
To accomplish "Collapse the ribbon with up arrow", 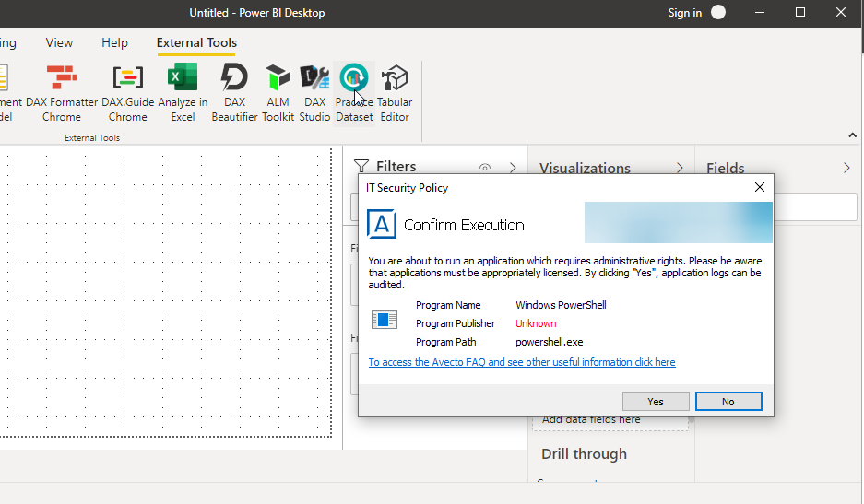I will pyautogui.click(x=852, y=135).
